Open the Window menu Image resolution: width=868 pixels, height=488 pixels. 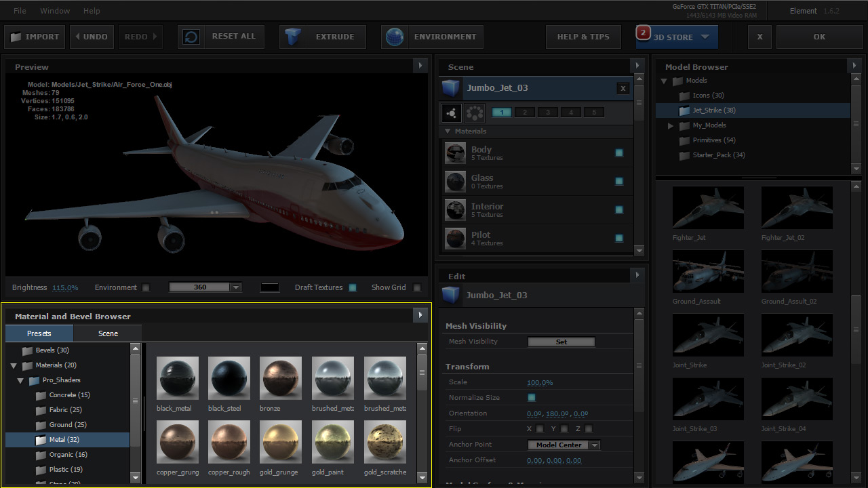click(55, 11)
